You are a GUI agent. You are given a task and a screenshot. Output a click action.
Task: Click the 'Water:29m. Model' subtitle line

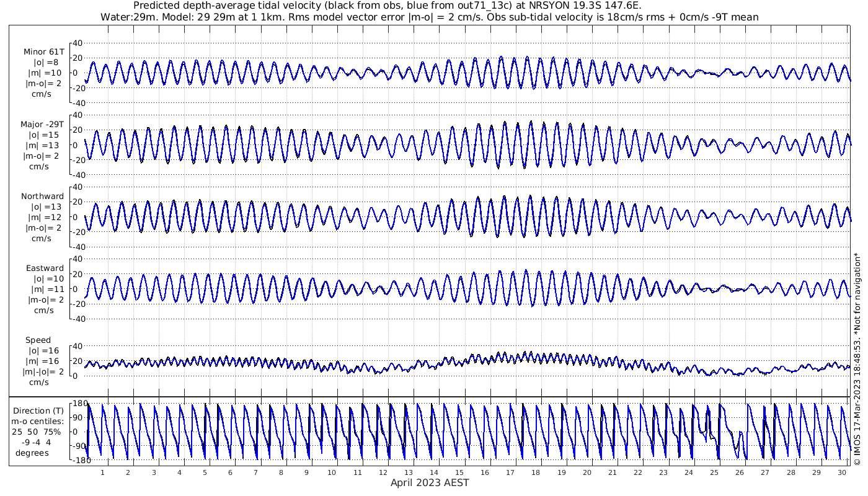click(429, 17)
